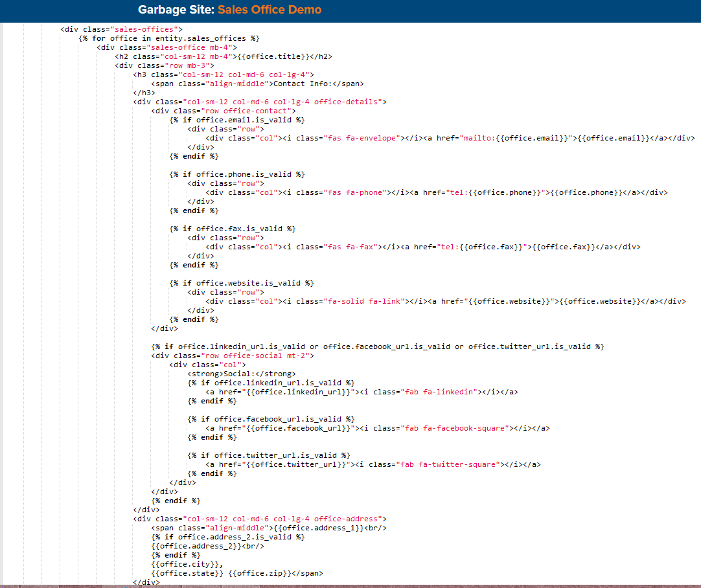The height and width of the screenshot is (588, 701).
Task: Click the 'if office.website.is_valid' line
Action: tap(242, 283)
